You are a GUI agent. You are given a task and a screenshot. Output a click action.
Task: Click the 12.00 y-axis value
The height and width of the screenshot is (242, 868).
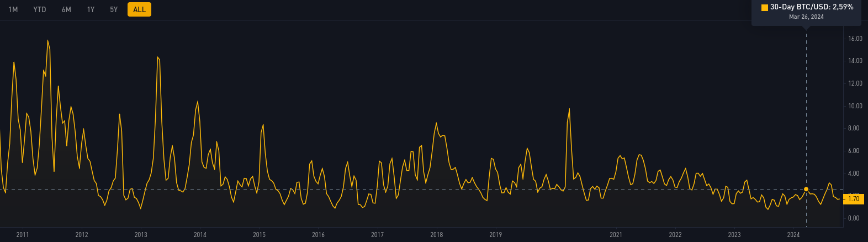pos(855,83)
